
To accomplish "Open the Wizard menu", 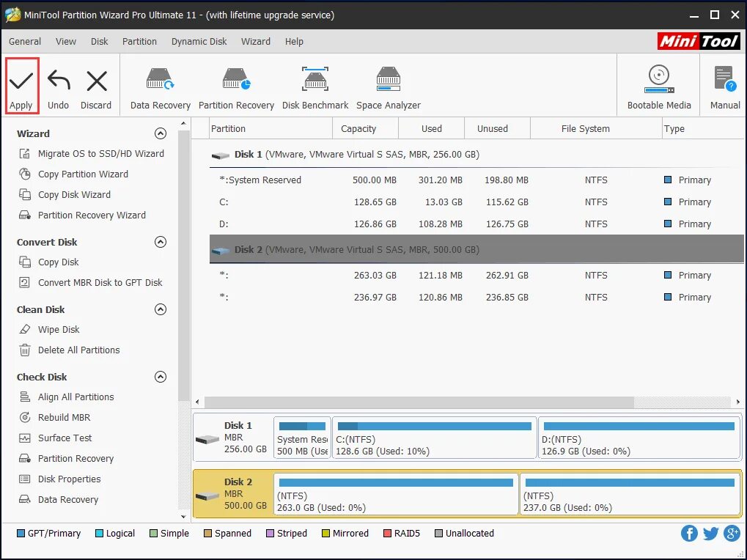I will 256,42.
